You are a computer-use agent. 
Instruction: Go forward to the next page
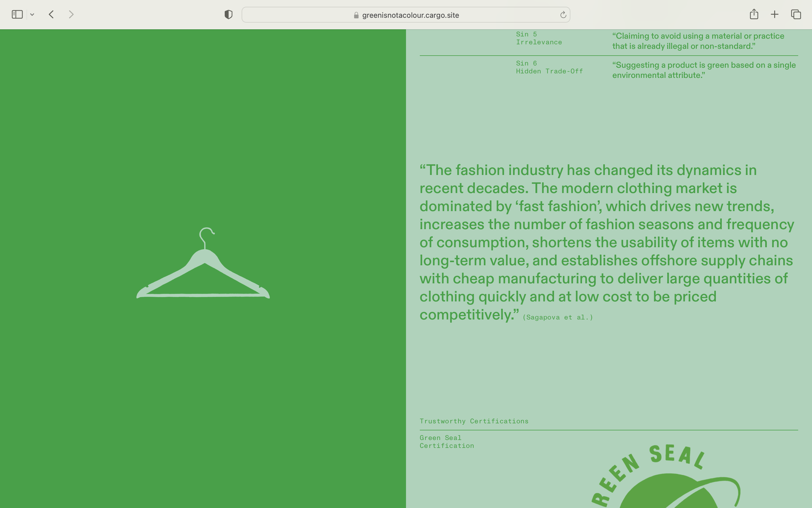pyautogui.click(x=71, y=14)
